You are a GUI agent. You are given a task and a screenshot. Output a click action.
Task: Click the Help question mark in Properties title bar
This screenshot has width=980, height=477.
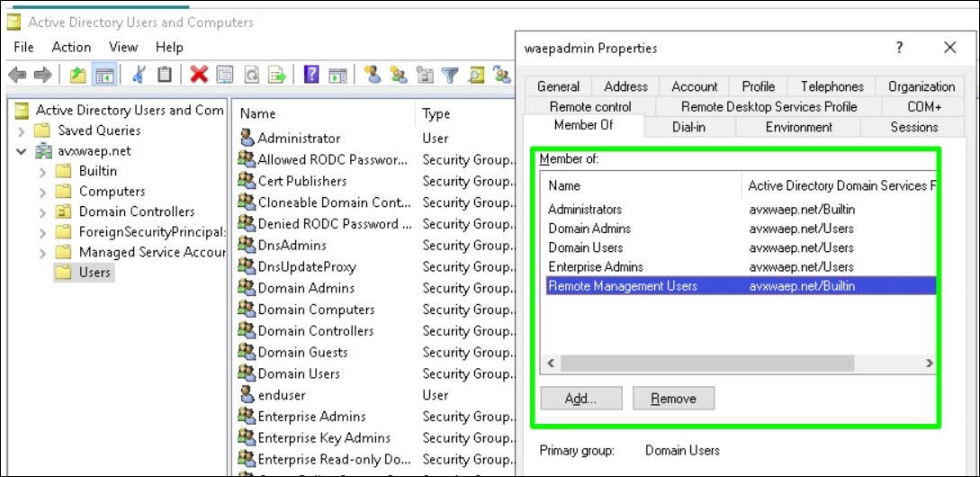[899, 48]
